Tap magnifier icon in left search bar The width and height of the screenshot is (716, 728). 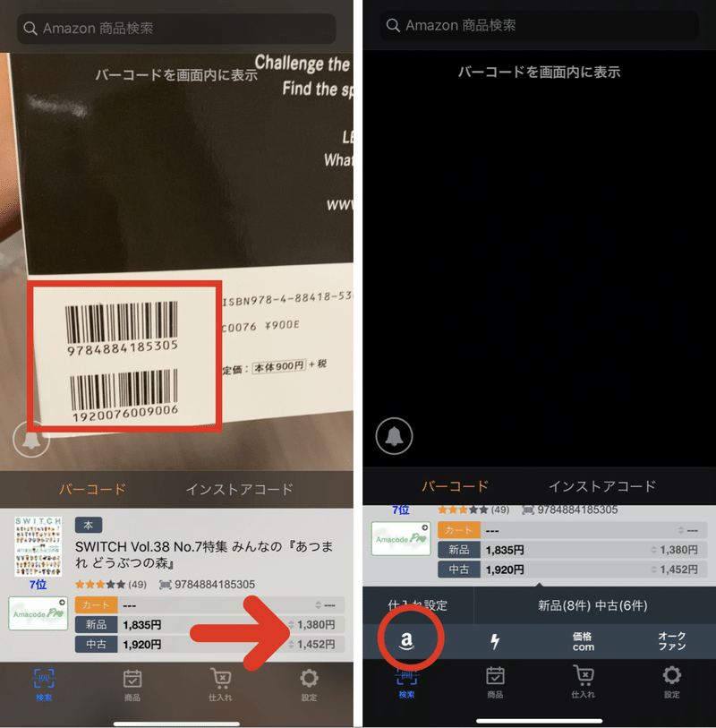(x=30, y=29)
